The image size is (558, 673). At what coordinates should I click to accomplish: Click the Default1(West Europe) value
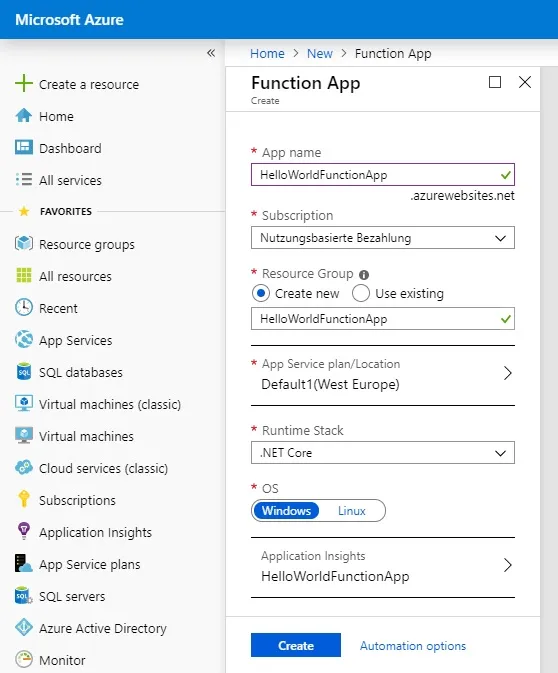(330, 384)
